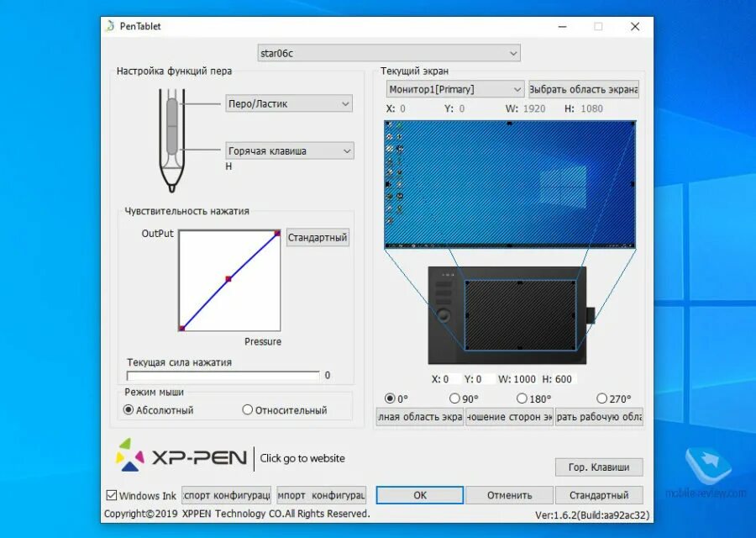This screenshot has width=756, height=538.
Task: Minimize the PenTablet window
Action: tap(562, 27)
